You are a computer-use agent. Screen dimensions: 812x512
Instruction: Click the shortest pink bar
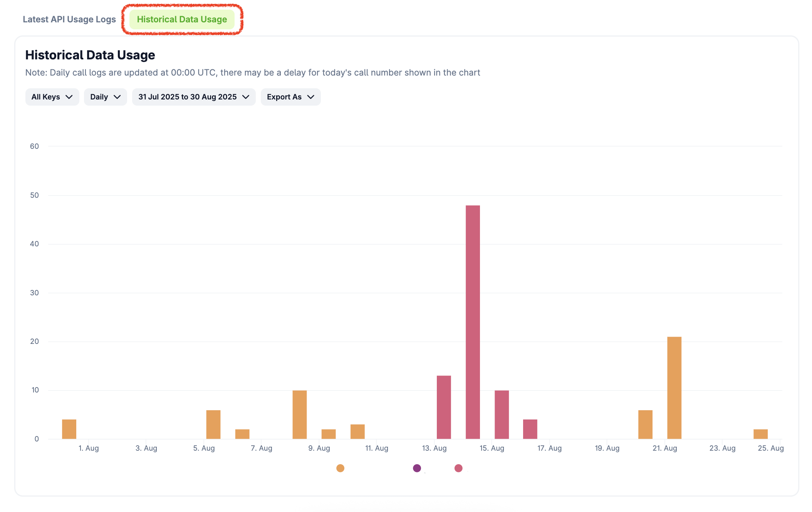coord(530,429)
